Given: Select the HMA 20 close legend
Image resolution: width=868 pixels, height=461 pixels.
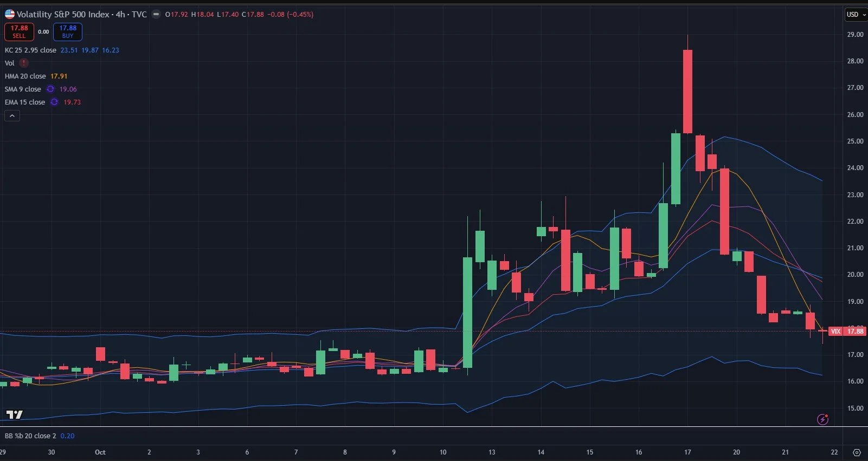Looking at the screenshot, I should pos(25,76).
